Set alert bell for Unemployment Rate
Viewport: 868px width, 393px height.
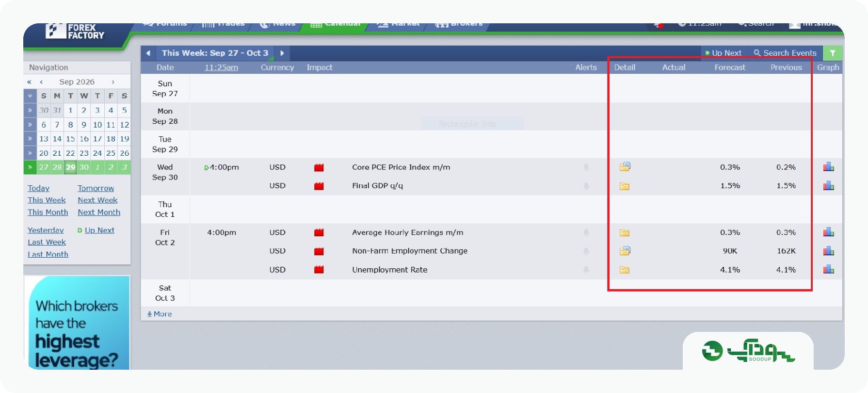586,270
